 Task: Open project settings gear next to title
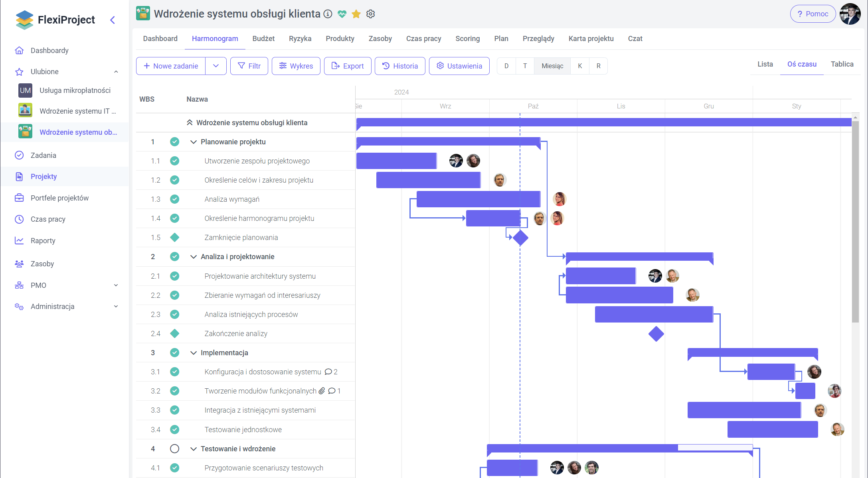370,14
